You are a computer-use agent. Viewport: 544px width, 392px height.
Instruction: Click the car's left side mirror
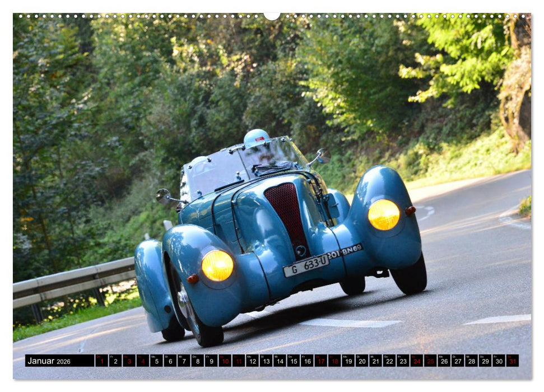[x=163, y=195]
